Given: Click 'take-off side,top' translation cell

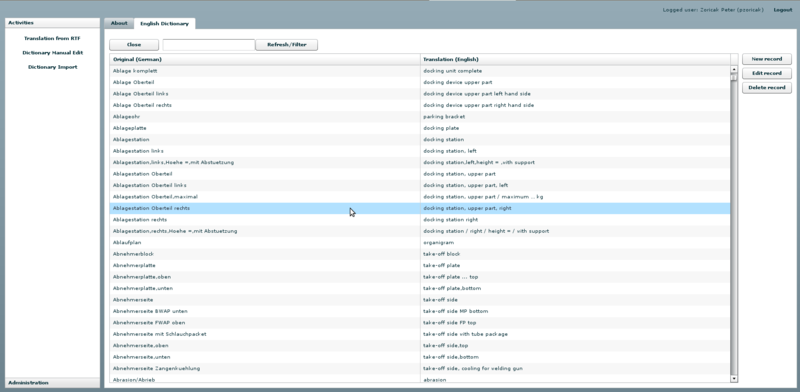Looking at the screenshot, I should (576, 346).
